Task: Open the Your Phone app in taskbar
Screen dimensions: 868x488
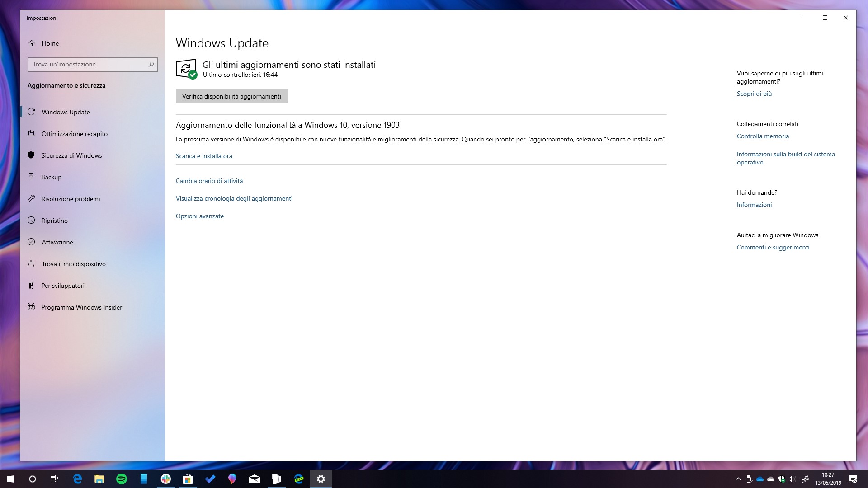Action: (x=144, y=479)
